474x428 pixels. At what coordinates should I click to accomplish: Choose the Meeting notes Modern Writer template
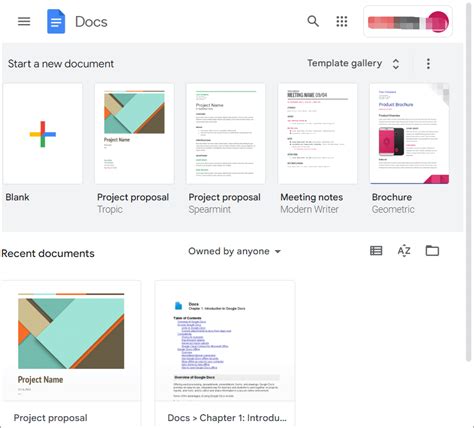point(317,134)
